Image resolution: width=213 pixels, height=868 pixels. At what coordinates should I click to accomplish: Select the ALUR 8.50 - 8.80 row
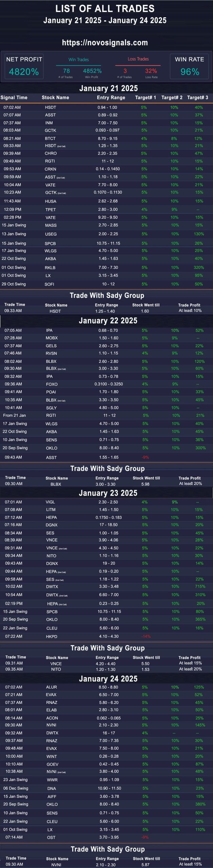(106, 687)
